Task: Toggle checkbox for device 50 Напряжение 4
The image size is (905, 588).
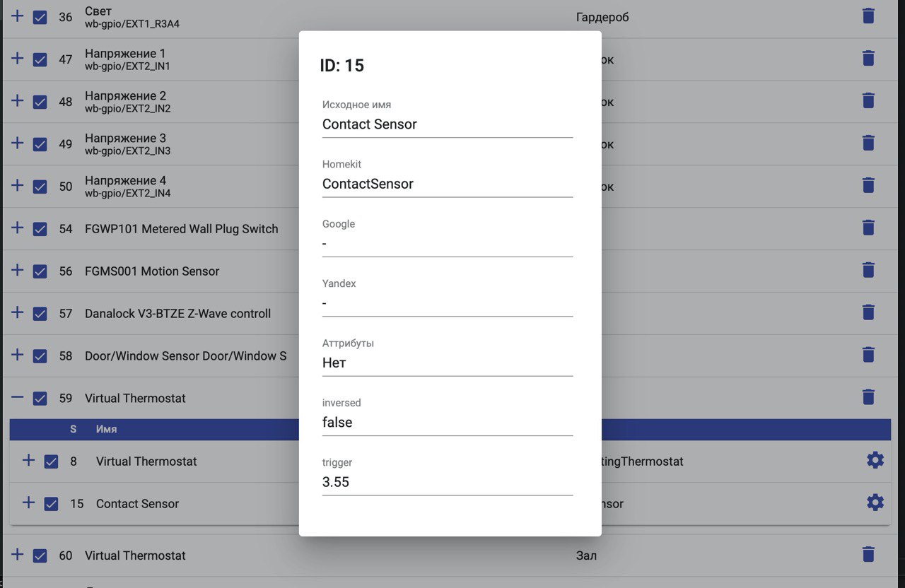Action: coord(40,187)
